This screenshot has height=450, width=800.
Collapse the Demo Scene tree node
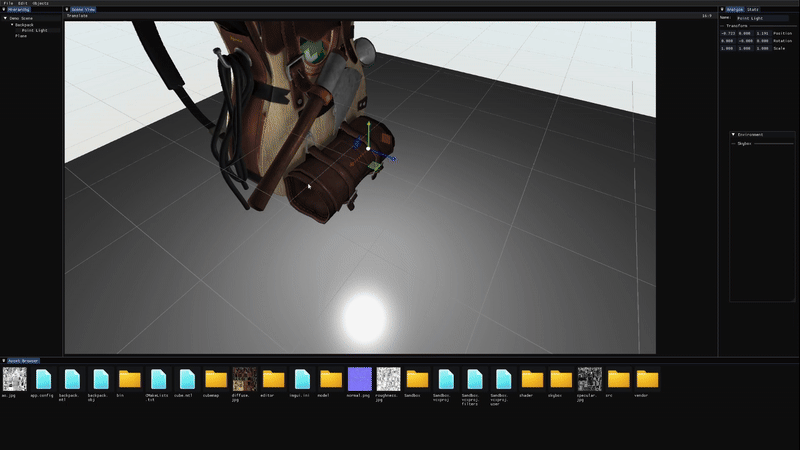pyautogui.click(x=5, y=18)
